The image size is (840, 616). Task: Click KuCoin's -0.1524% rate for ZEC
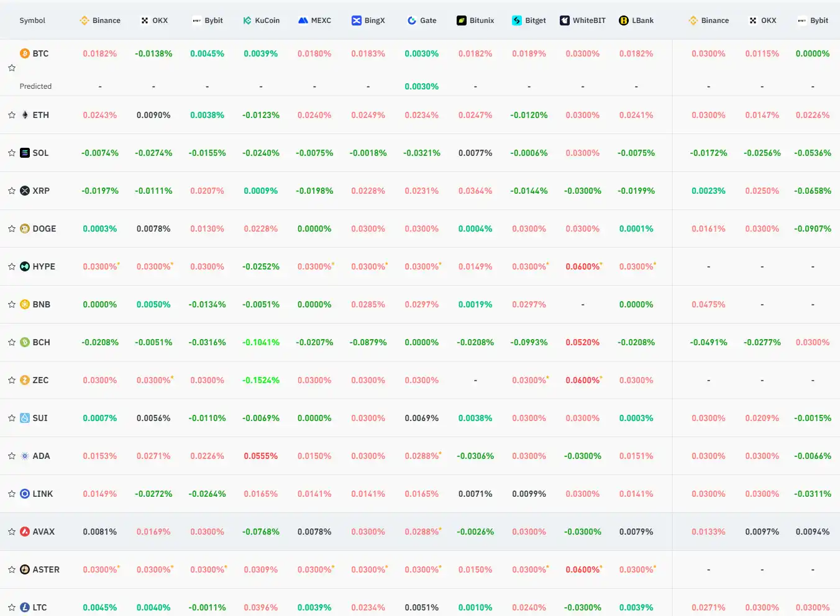tap(261, 380)
